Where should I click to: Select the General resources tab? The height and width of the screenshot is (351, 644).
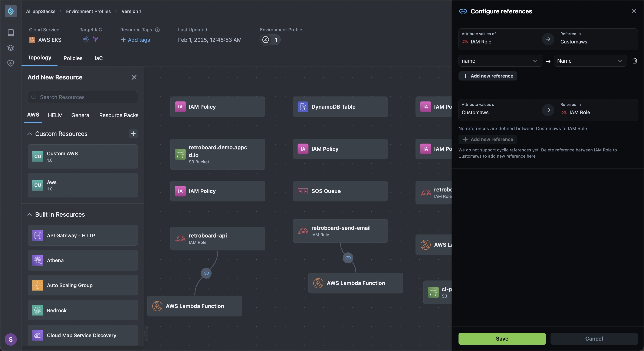(x=81, y=115)
